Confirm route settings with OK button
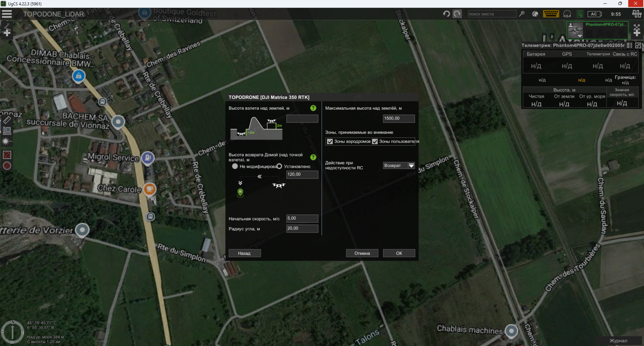The height and width of the screenshot is (346, 644). [399, 253]
